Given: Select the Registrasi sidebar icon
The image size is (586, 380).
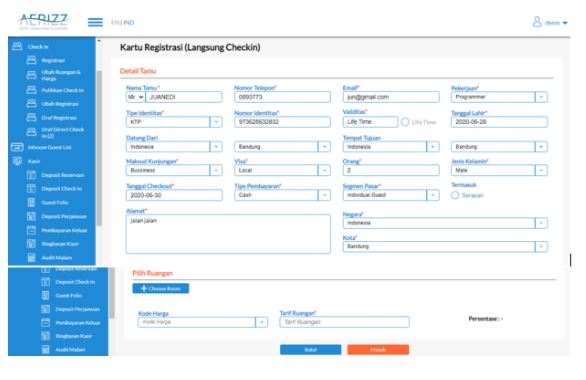Looking at the screenshot, I should (x=31, y=60).
